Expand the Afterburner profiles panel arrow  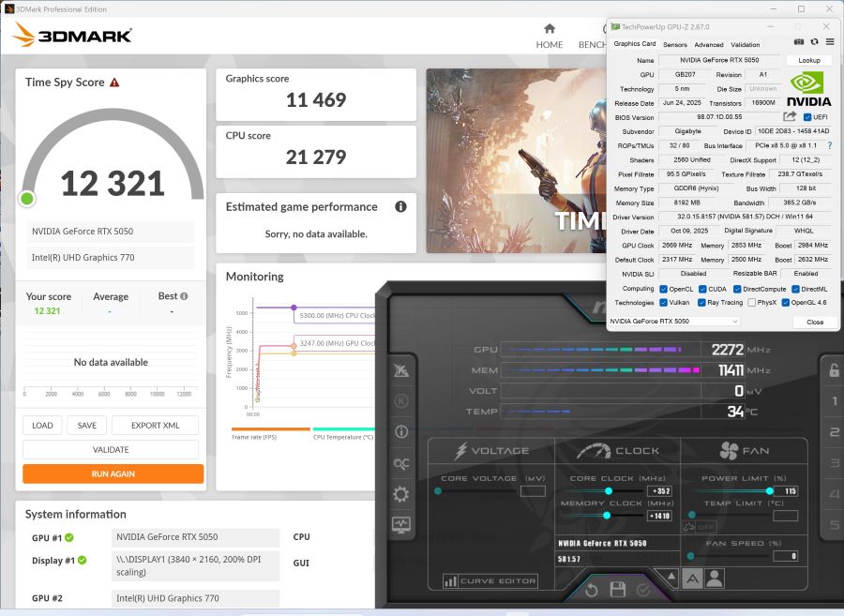coord(671,577)
